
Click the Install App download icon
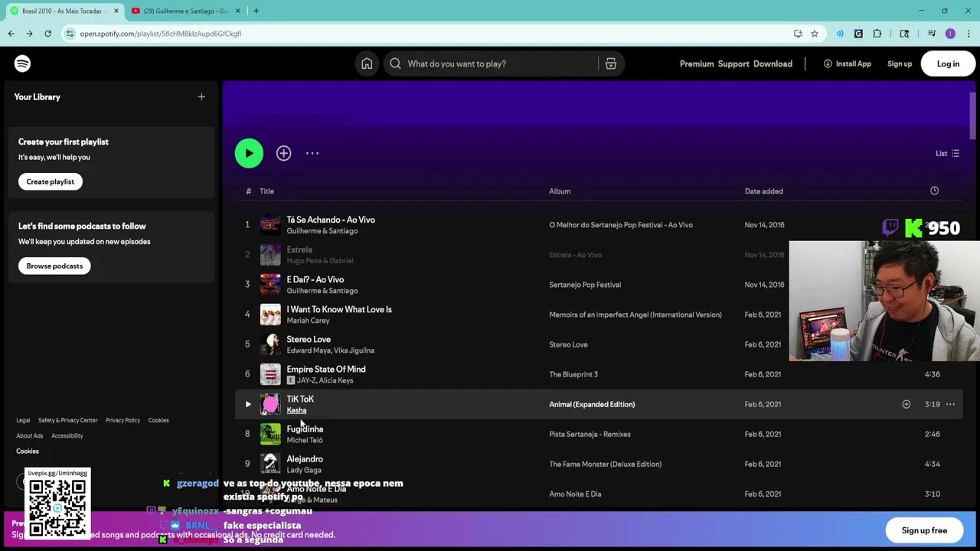[828, 64]
